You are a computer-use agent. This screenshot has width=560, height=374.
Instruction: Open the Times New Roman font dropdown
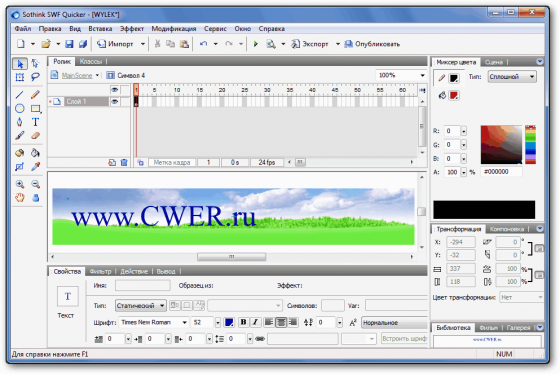(x=184, y=322)
